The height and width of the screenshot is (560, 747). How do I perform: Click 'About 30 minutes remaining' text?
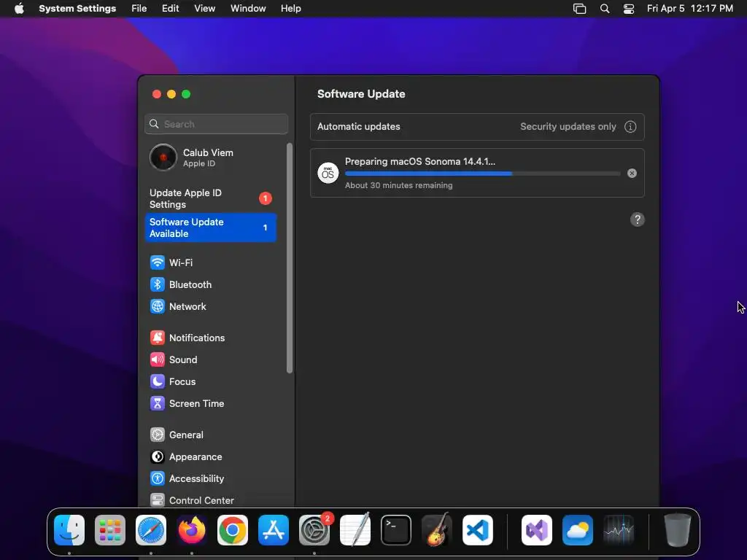coord(399,185)
